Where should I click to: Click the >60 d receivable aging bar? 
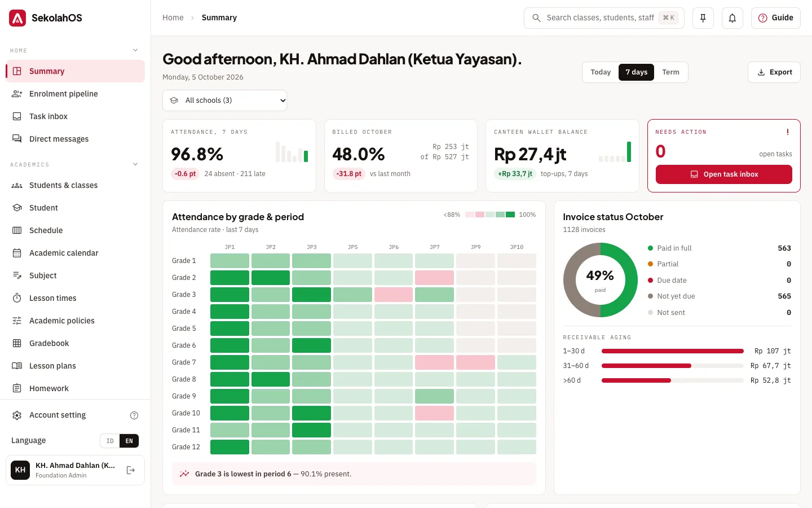coord(673,380)
